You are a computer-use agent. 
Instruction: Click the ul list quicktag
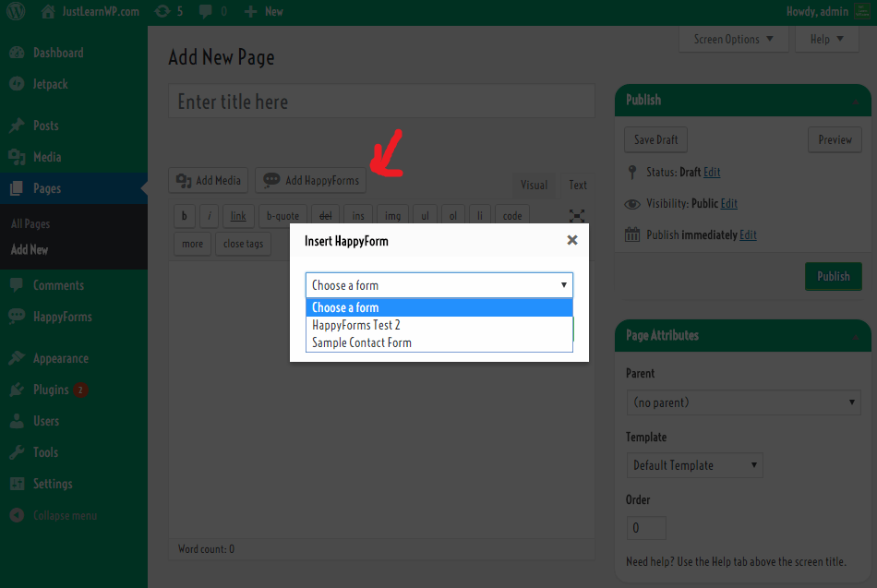tap(425, 216)
